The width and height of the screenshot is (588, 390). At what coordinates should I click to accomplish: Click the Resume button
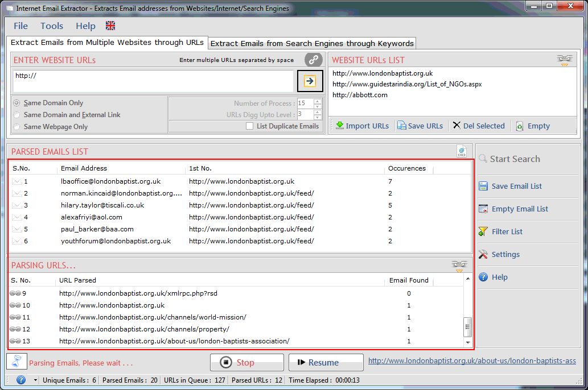326,362
